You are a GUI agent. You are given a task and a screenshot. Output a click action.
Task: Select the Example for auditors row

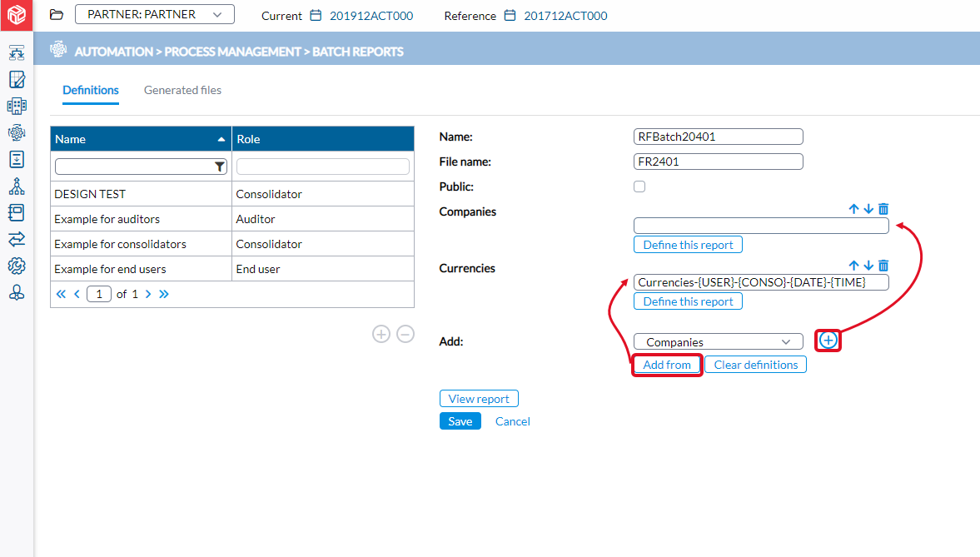coord(141,219)
